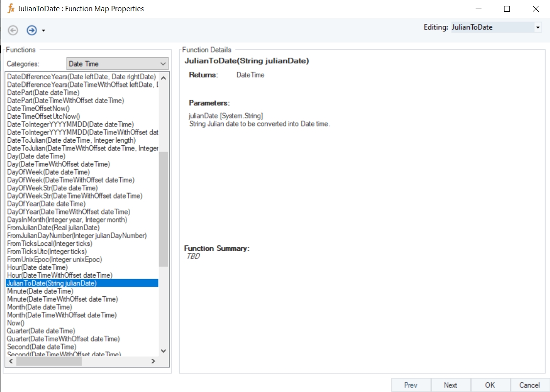Click the Next button
This screenshot has height=392, width=550.
click(451, 385)
